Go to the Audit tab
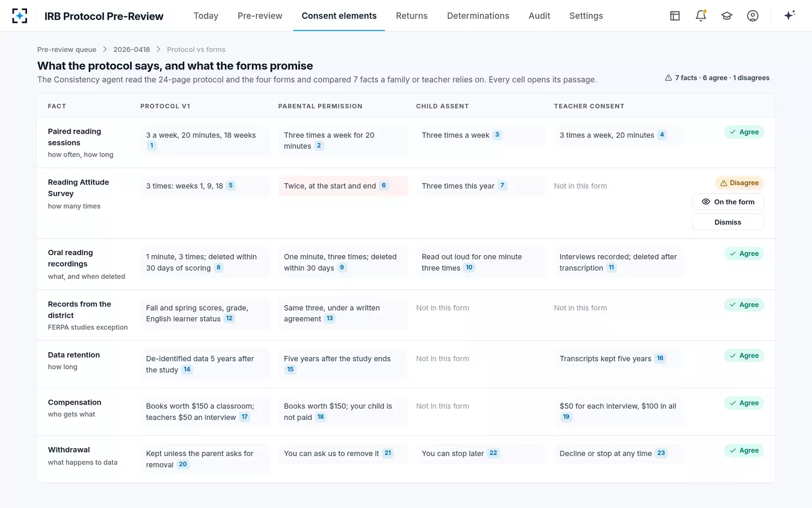Viewport: 812px width, 508px height. (x=539, y=16)
